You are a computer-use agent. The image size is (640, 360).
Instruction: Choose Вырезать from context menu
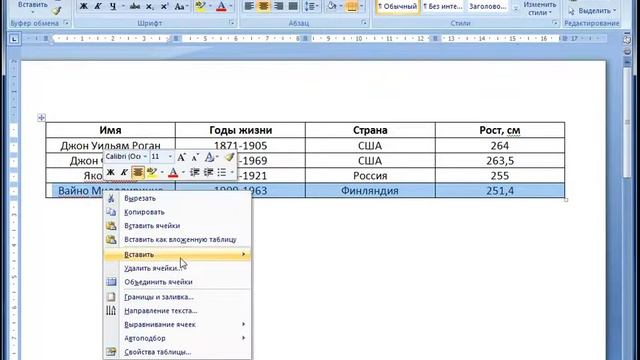pyautogui.click(x=178, y=198)
